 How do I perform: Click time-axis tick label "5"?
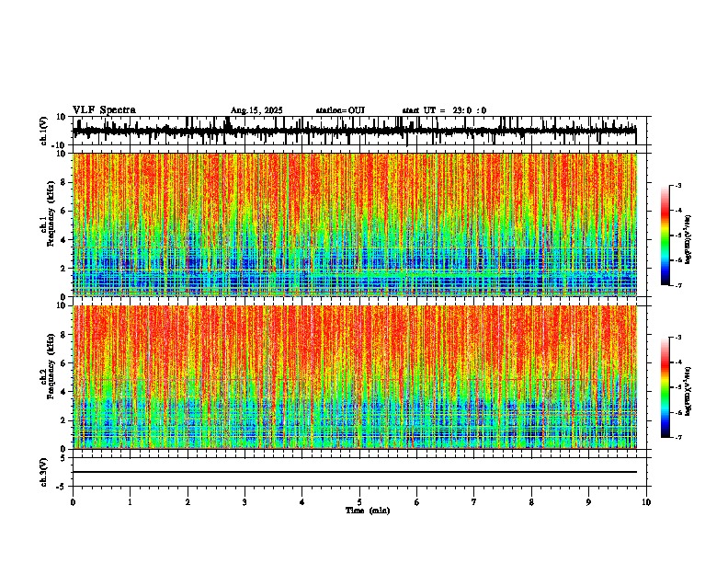coord(359,502)
